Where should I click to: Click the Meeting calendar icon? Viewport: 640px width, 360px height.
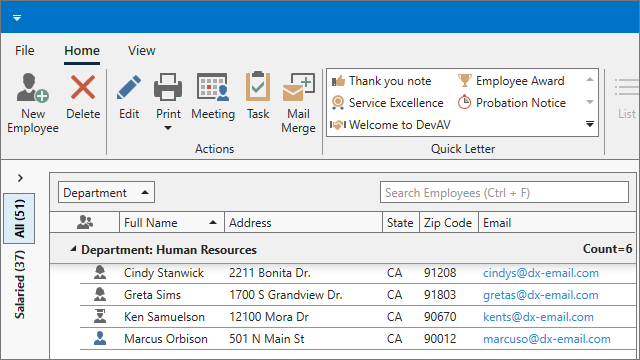coord(213,87)
